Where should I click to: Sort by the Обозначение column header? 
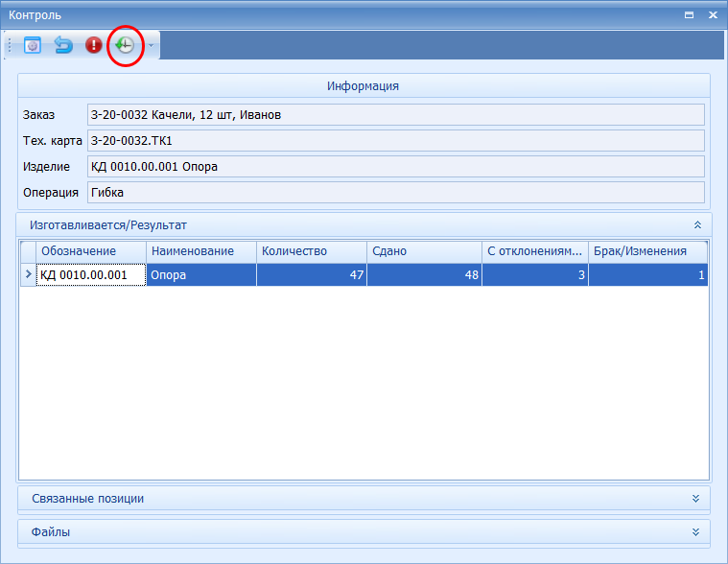90,251
